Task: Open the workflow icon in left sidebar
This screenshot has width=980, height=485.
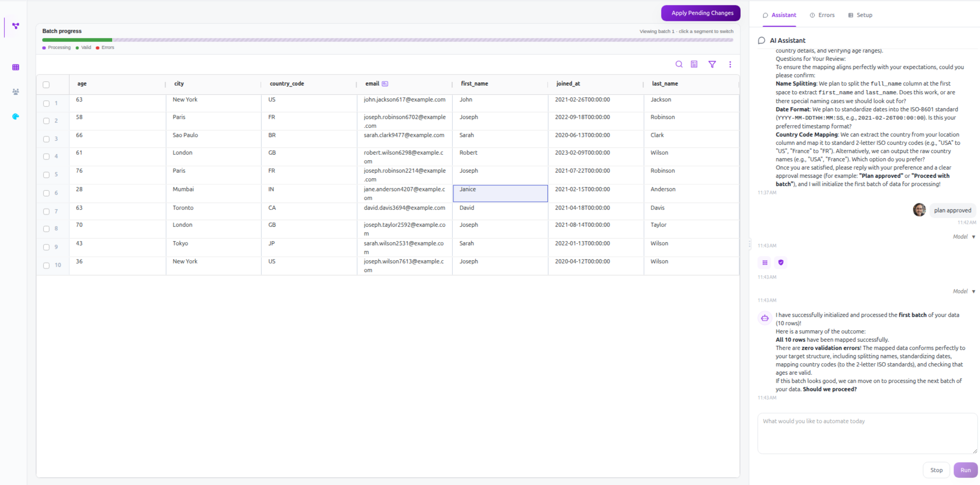Action: (16, 26)
